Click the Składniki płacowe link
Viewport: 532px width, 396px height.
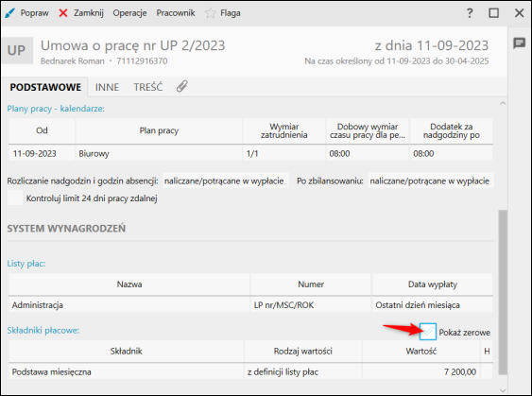43,330
